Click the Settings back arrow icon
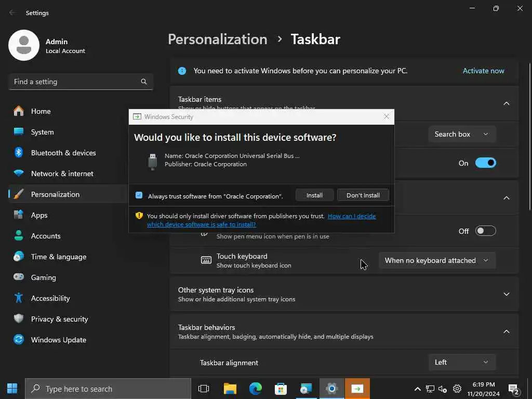 coord(12,13)
